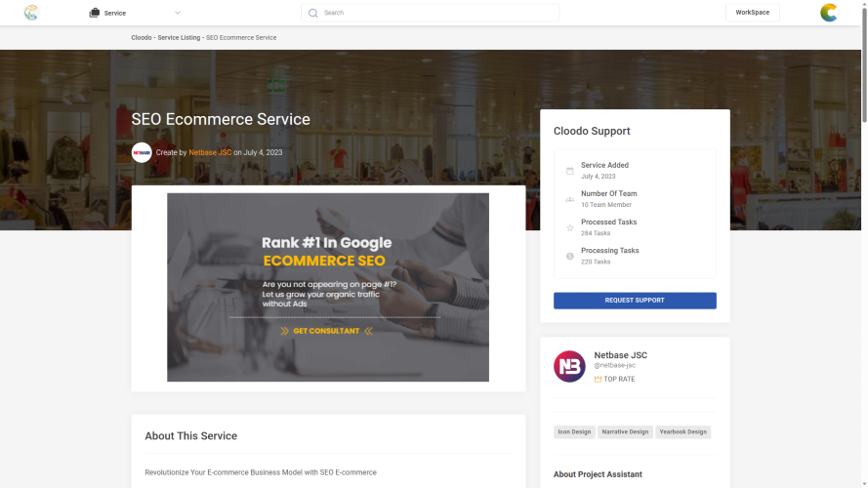
Task: Click the Processing Tasks circle icon
Action: point(569,256)
